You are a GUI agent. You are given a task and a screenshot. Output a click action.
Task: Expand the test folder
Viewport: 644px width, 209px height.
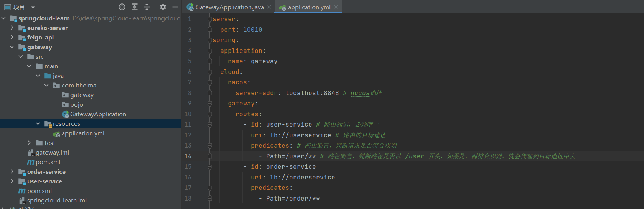(29, 143)
